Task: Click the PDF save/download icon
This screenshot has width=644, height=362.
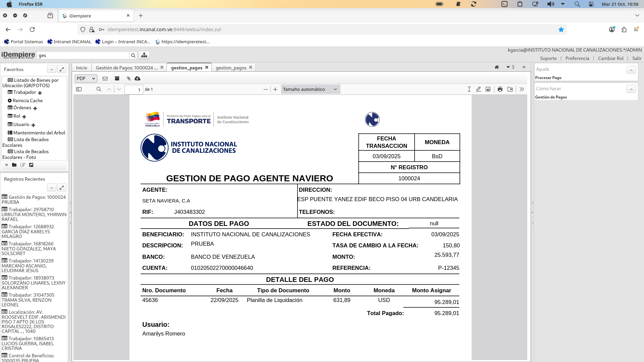Action: tap(510, 89)
